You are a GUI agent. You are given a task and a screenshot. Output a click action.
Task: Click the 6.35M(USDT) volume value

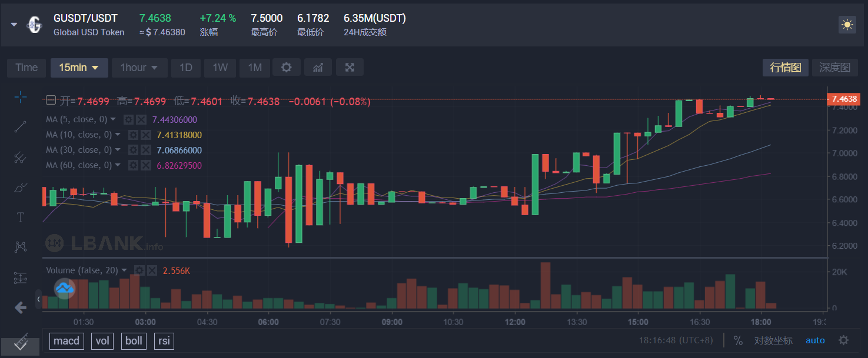click(x=375, y=18)
